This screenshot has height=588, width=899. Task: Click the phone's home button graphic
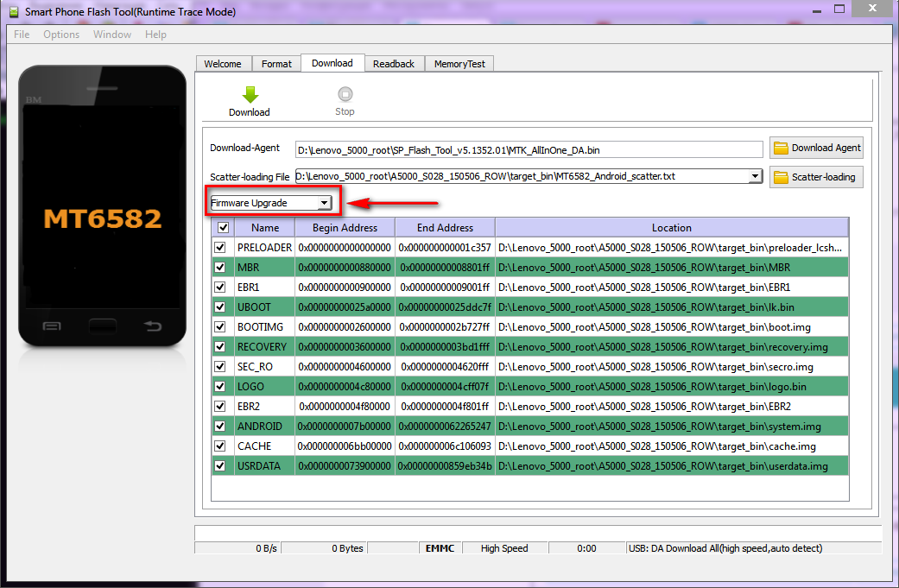(104, 326)
